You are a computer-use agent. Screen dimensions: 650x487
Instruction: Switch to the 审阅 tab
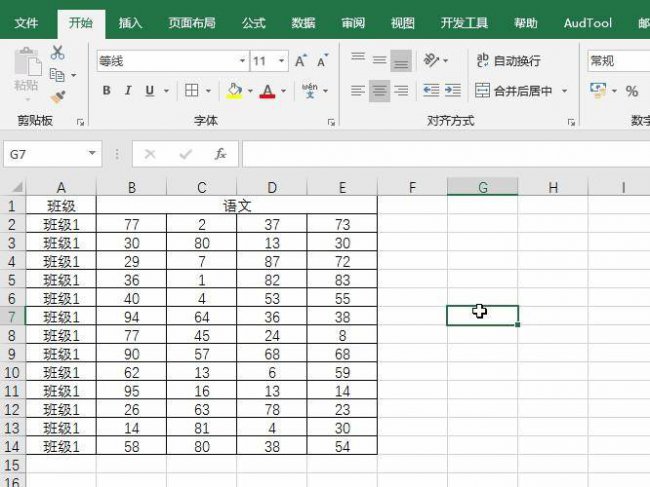point(353,23)
